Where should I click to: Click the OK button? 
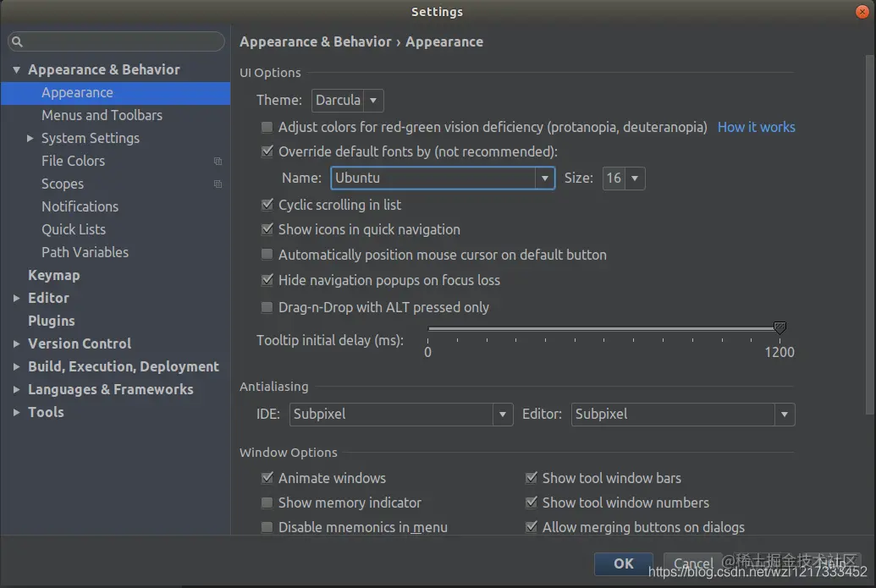(x=623, y=563)
